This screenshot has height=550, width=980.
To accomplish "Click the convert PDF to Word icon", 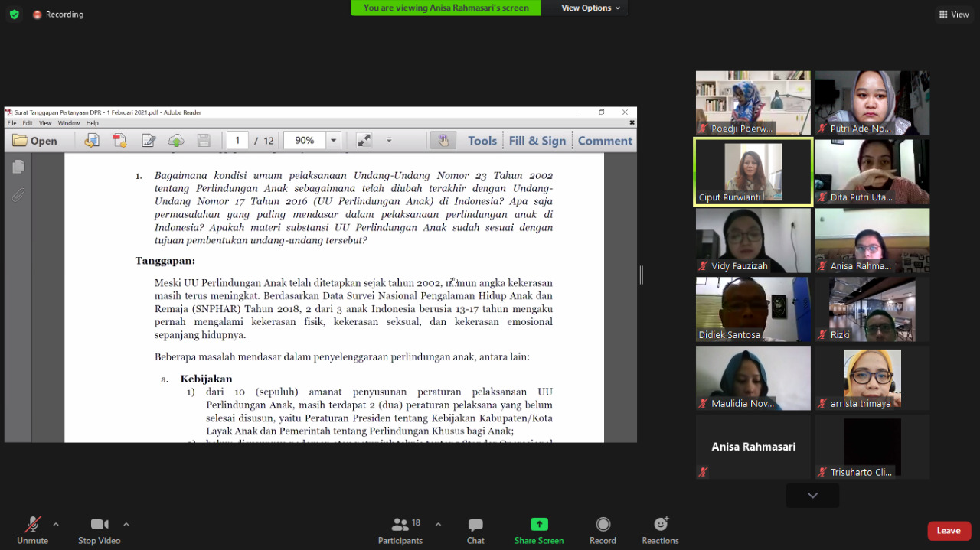I will pyautogui.click(x=92, y=141).
